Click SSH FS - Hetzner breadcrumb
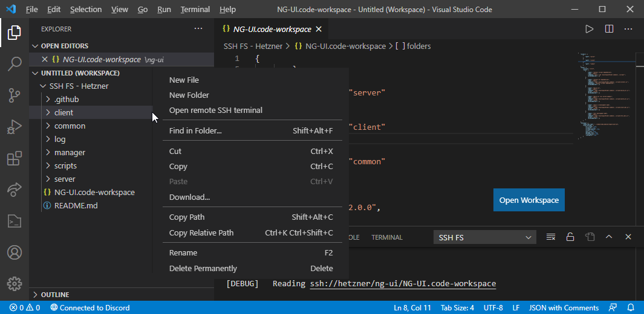The width and height of the screenshot is (644, 314). pyautogui.click(x=253, y=46)
